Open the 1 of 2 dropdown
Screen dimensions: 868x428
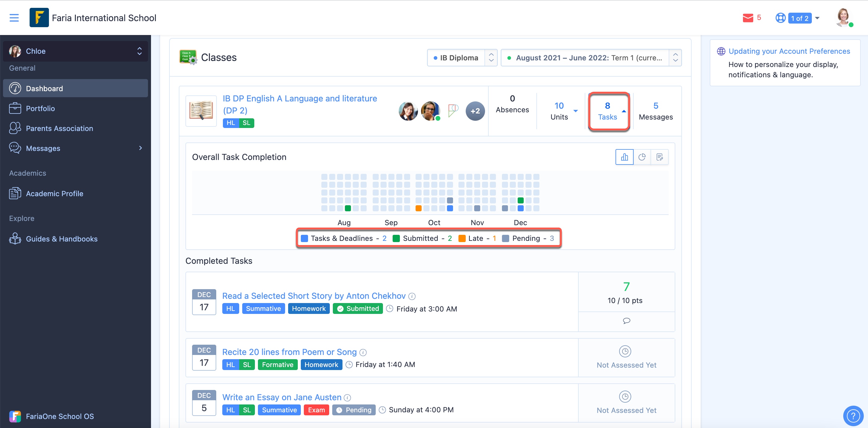[804, 18]
